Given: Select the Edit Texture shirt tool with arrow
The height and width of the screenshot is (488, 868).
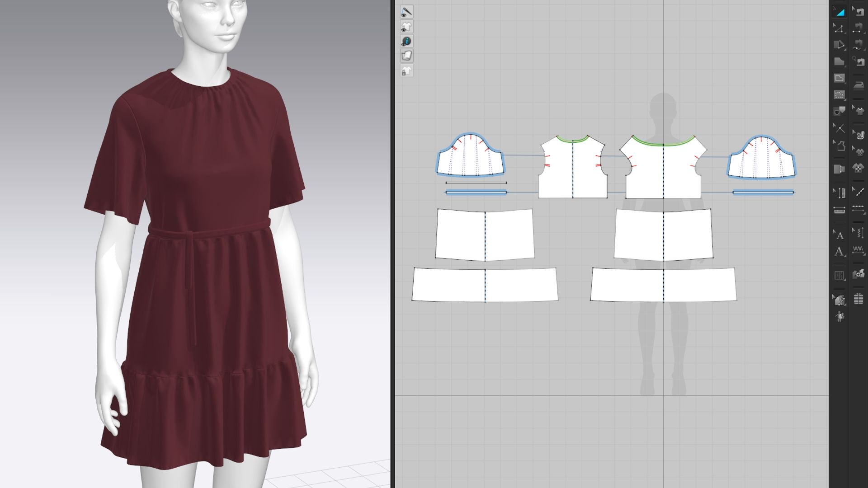Looking at the screenshot, I should coord(858,110).
